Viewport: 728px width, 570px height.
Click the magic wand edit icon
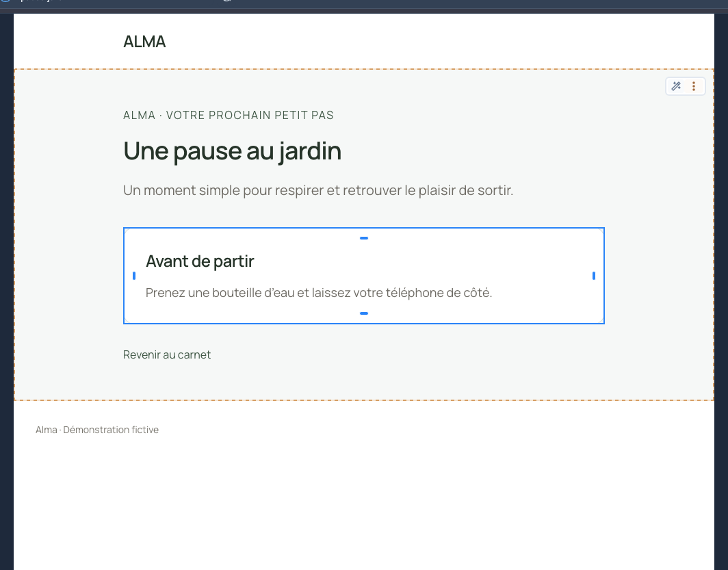point(676,86)
